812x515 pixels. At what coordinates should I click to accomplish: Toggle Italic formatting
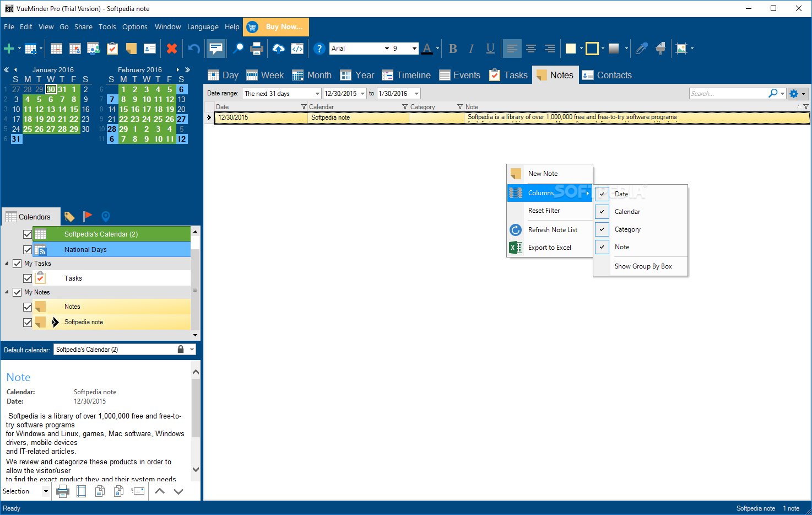coord(472,49)
